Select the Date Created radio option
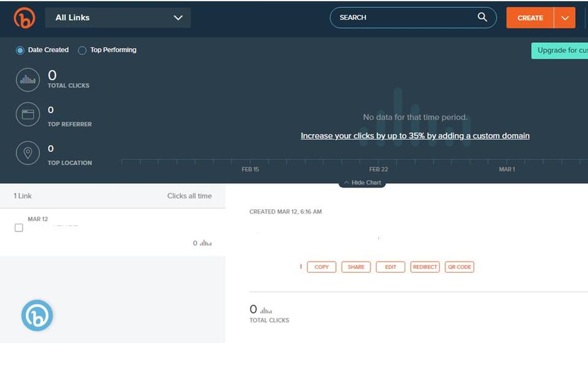 20,50
